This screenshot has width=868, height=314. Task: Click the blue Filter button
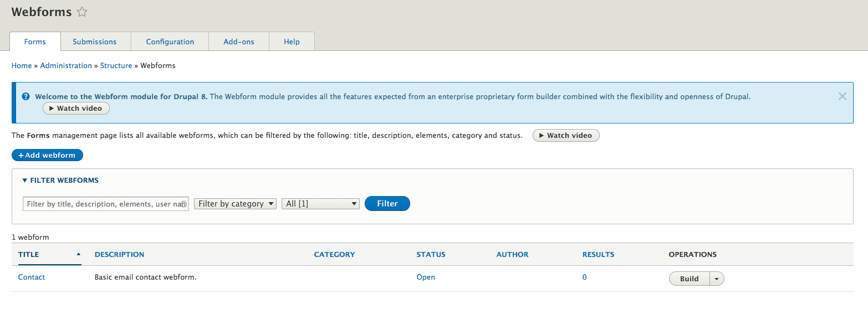coord(387,204)
